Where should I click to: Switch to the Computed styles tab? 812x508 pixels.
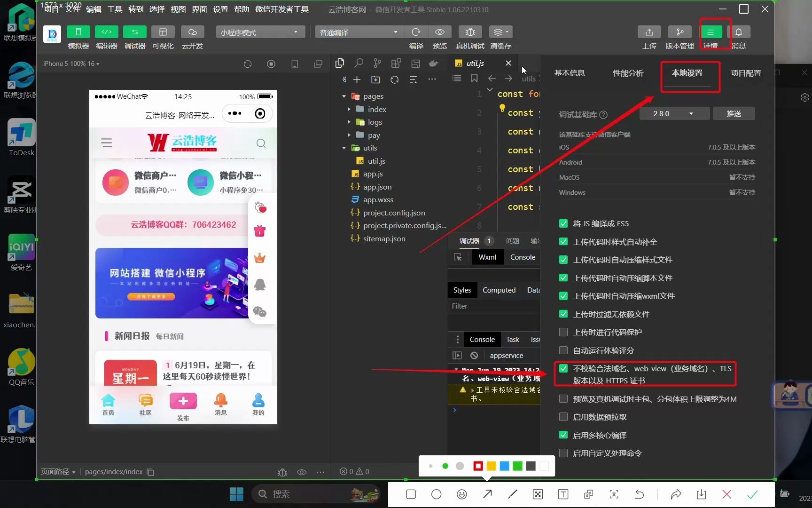pyautogui.click(x=499, y=290)
